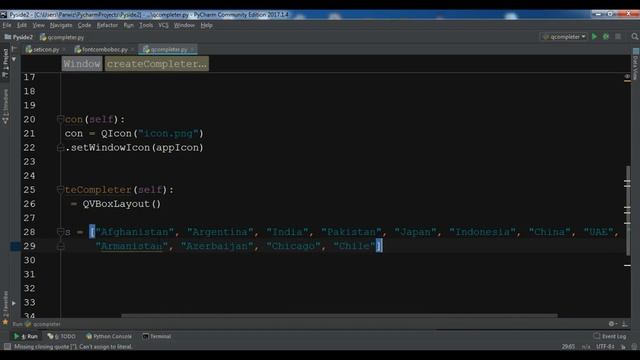This screenshot has width=640, height=360.
Task: Close the seticon.py tab
Action: [x=64, y=50]
